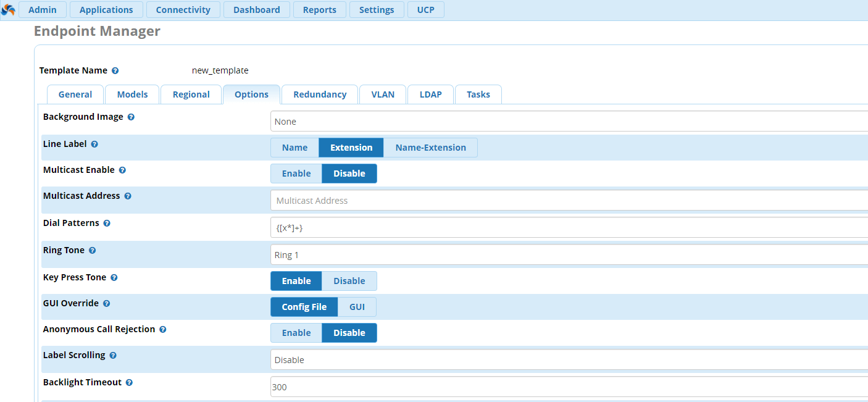Enable Key Press Tone
Image resolution: width=868 pixels, height=402 pixels.
[x=296, y=281]
